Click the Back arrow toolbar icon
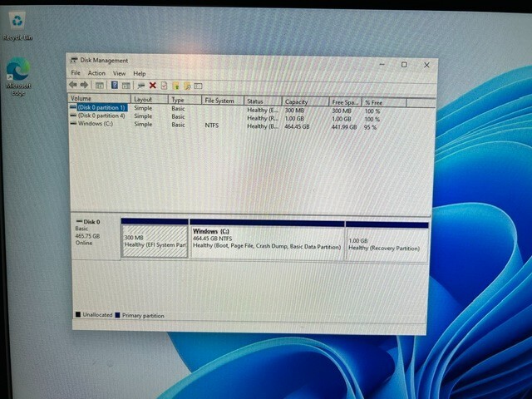The image size is (532, 399). coord(72,85)
